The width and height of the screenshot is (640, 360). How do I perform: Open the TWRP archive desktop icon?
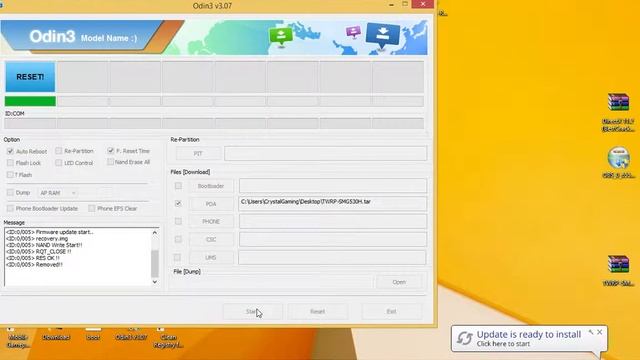click(618, 270)
